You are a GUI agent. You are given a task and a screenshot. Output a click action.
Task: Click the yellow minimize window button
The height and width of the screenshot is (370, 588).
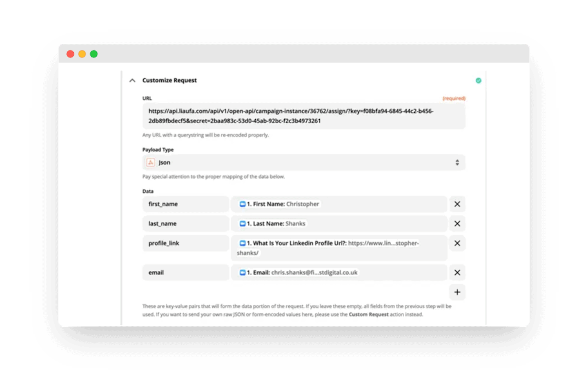point(82,54)
